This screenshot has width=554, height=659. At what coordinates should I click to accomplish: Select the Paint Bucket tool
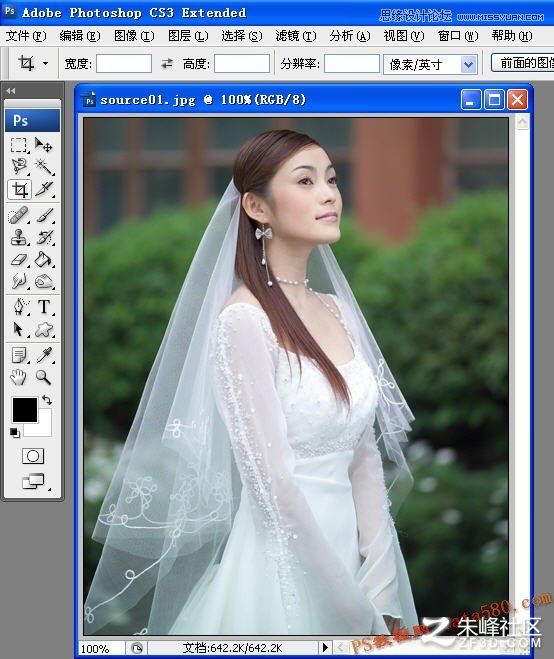[44, 259]
